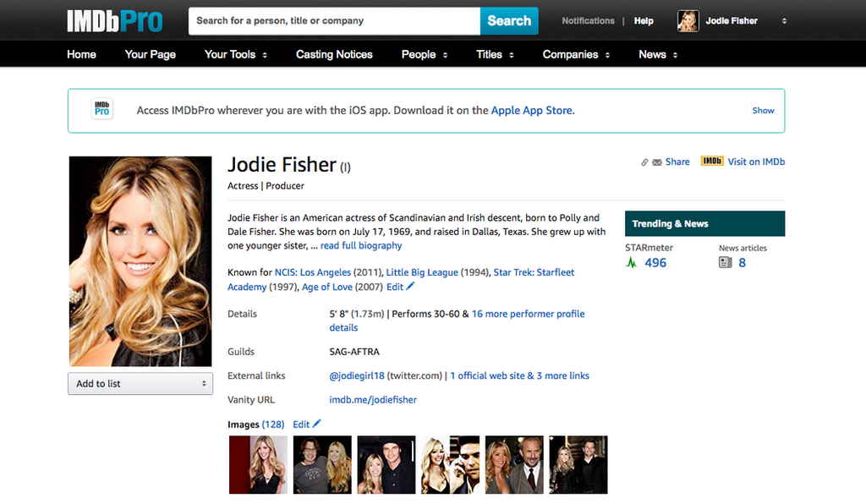Image resolution: width=866 pixels, height=504 pixels.
Task: Open the fourth thumbnail with man on phone
Action: point(450,465)
